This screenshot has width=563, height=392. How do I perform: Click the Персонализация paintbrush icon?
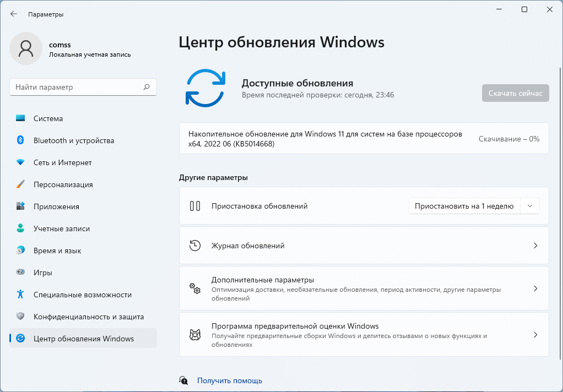(20, 184)
